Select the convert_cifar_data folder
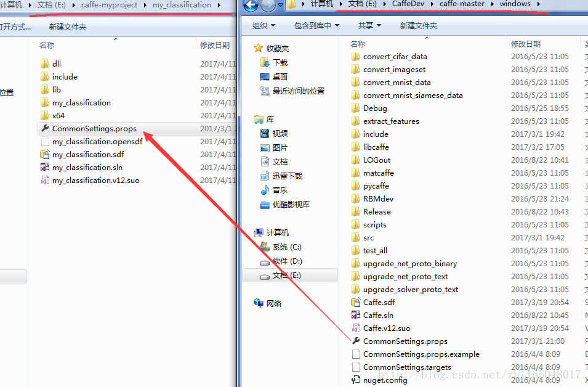This screenshot has width=588, height=387. [395, 56]
